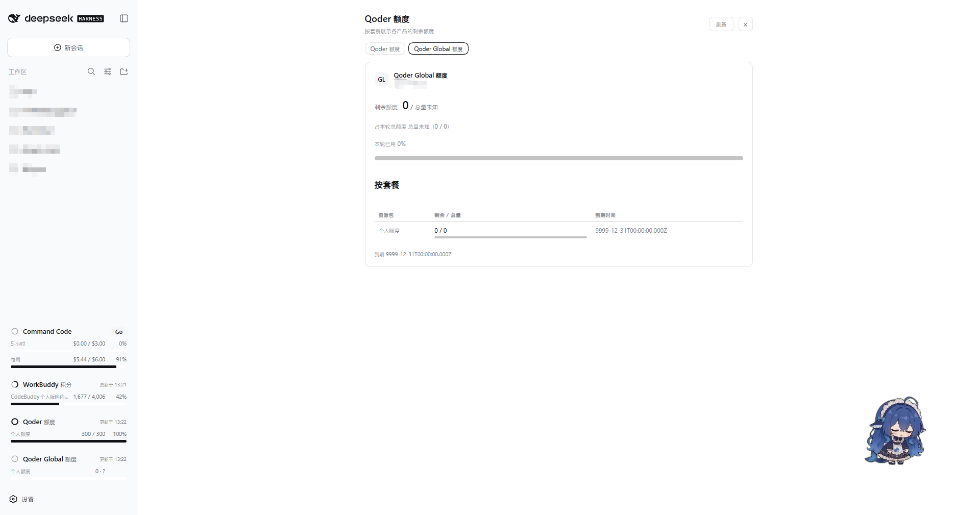This screenshot has height=515, width=980.
Task: Click the 100% Qoder percentage
Action: point(120,434)
